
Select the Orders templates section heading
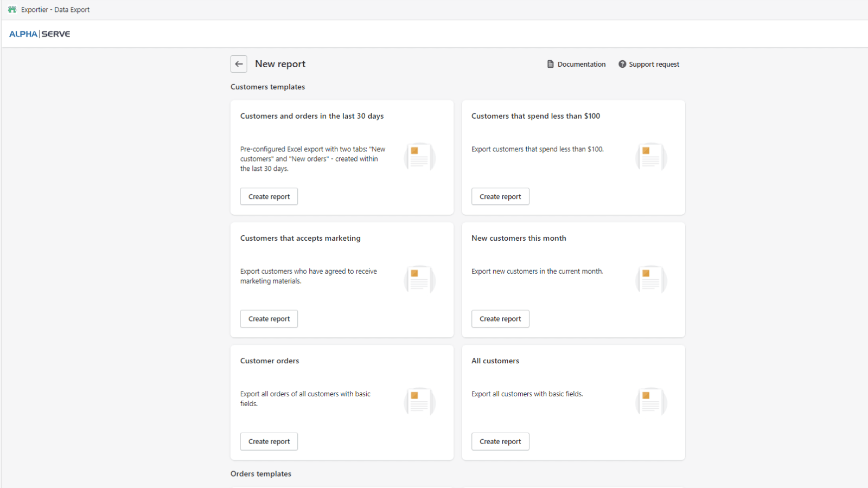tap(260, 473)
